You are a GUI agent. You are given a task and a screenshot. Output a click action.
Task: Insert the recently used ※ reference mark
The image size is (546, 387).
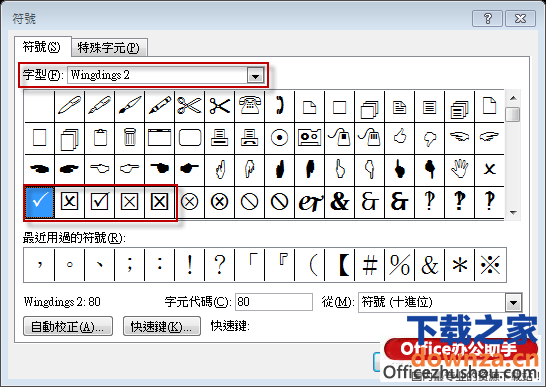(x=490, y=265)
